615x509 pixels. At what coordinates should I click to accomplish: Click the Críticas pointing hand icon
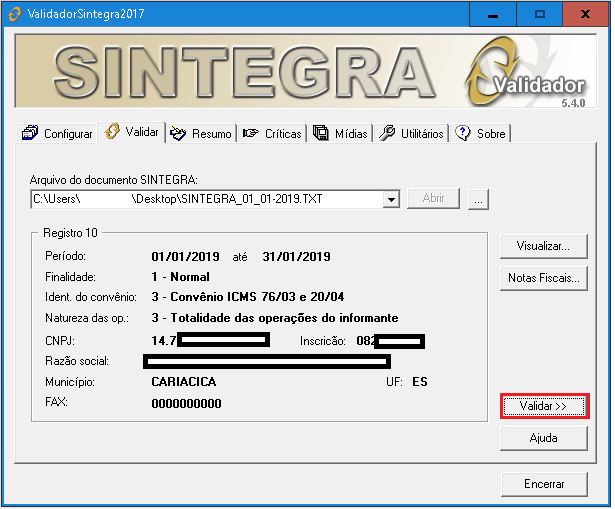coord(251,134)
